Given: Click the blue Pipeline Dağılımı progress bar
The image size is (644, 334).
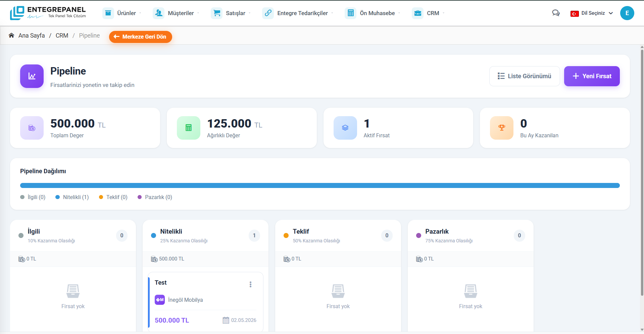Looking at the screenshot, I should coord(320,185).
